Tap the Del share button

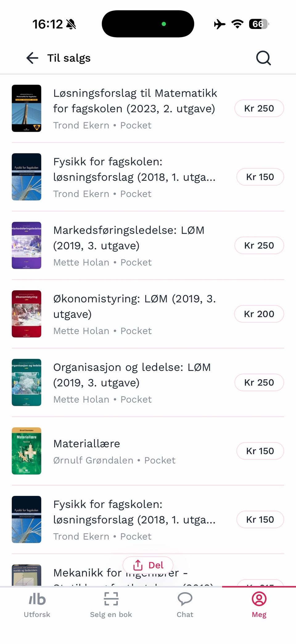click(148, 565)
